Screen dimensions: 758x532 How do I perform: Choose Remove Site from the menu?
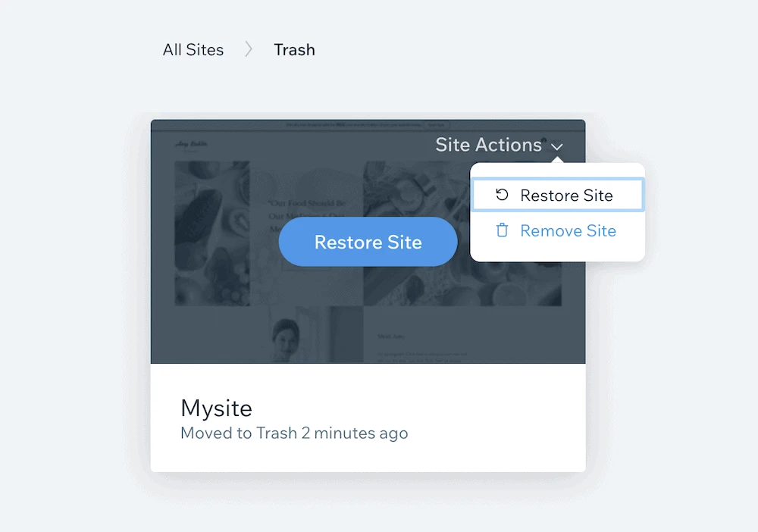coord(557,231)
